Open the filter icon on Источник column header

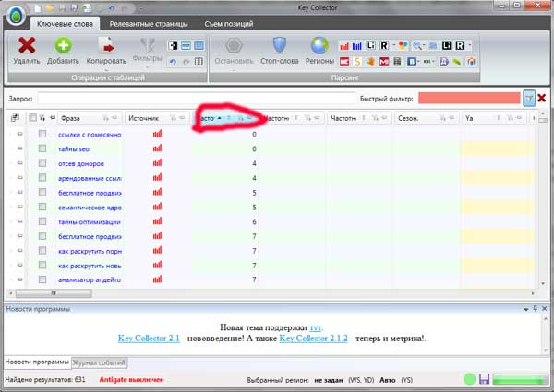click(174, 118)
